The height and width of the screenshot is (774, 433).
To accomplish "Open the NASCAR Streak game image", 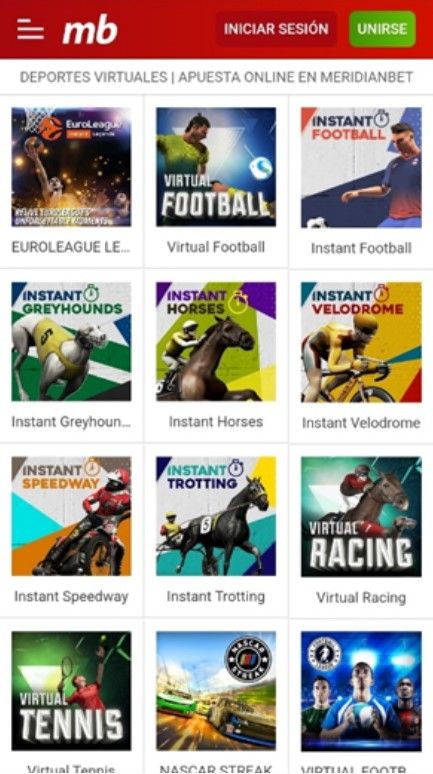I will pos(216,691).
